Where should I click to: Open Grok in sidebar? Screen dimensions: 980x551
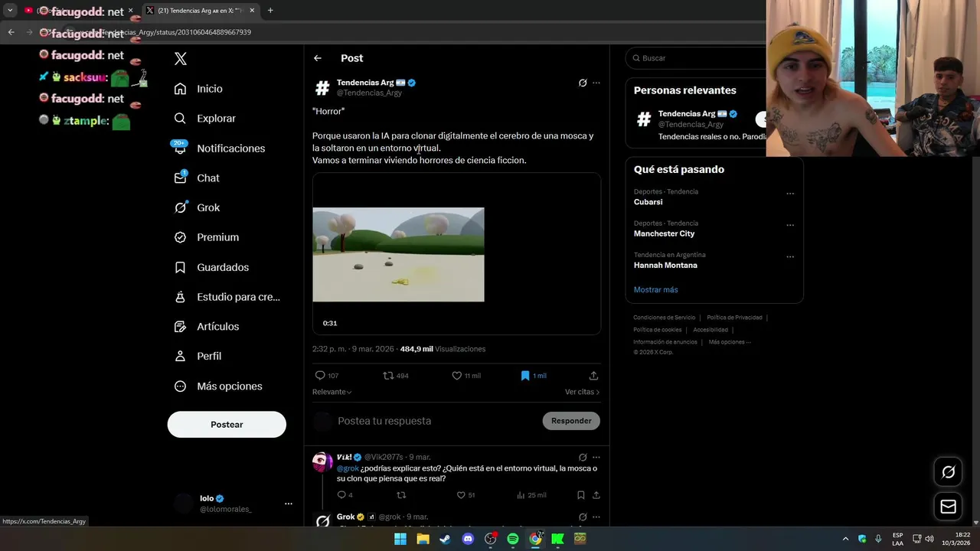coord(197,207)
